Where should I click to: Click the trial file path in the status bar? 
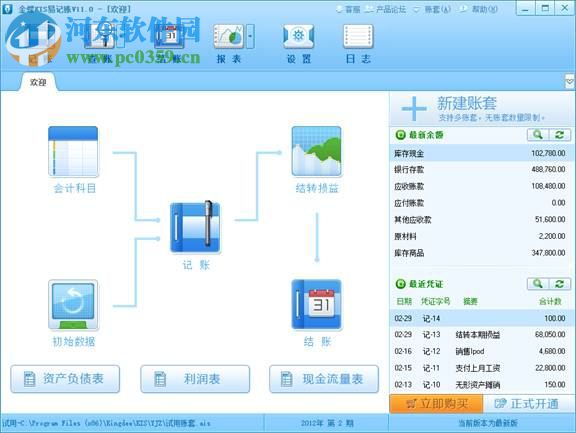pos(106,423)
